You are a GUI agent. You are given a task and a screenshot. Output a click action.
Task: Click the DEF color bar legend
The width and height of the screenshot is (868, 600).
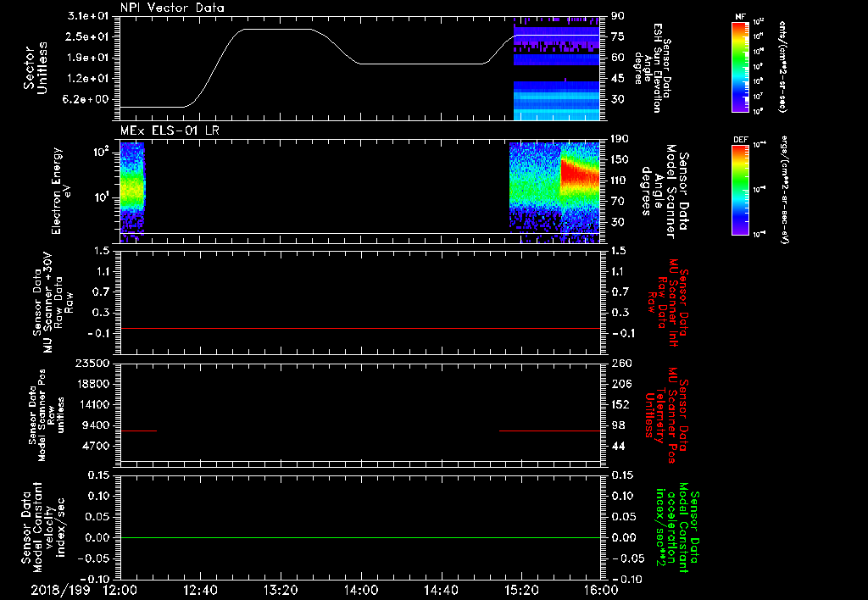[741, 189]
